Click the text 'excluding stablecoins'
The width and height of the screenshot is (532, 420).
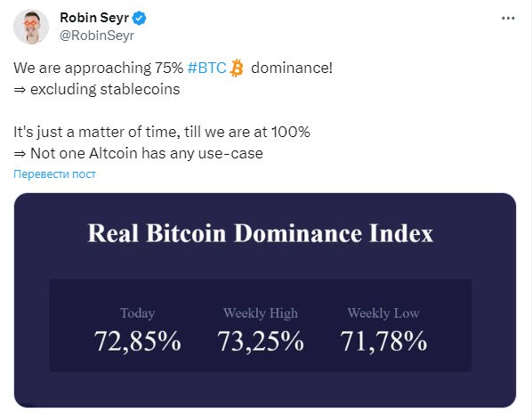pyautogui.click(x=105, y=90)
